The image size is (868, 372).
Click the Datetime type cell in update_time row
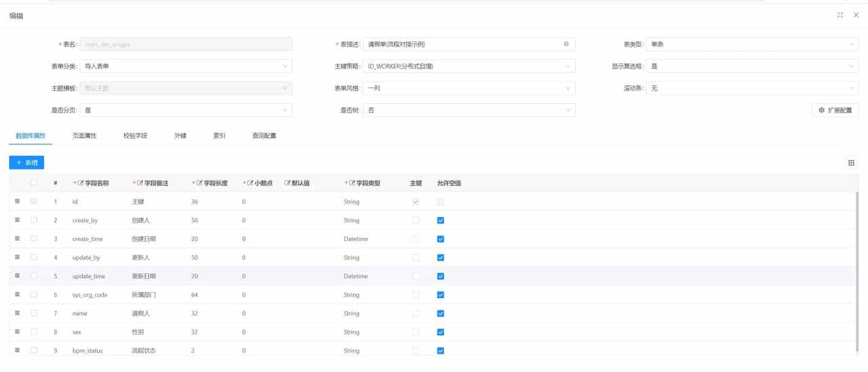[x=356, y=276]
